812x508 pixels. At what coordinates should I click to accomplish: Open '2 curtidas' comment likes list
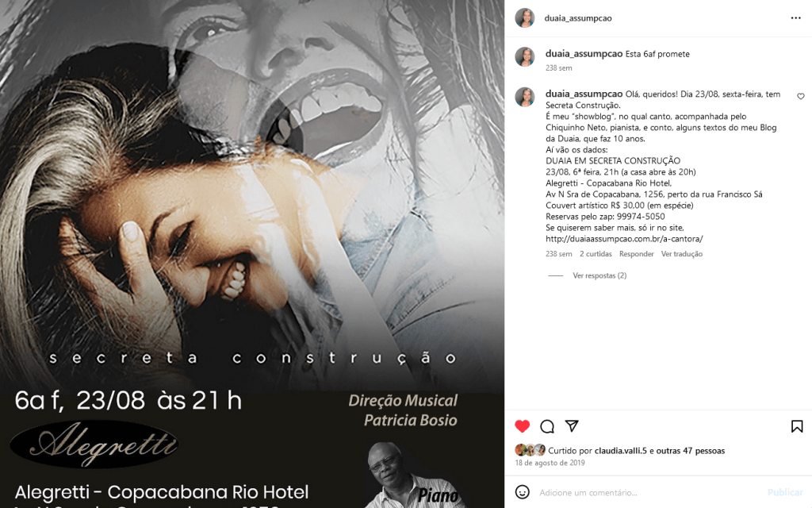596,254
